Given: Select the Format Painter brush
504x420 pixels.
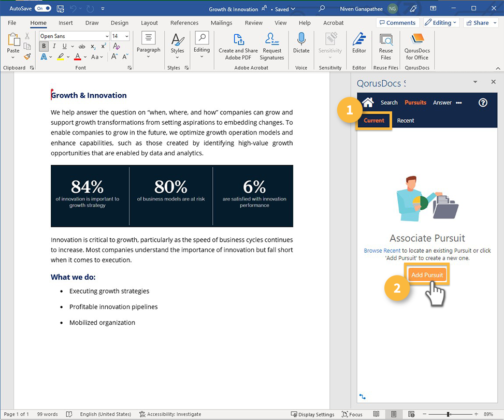Looking at the screenshot, I should (x=27, y=57).
